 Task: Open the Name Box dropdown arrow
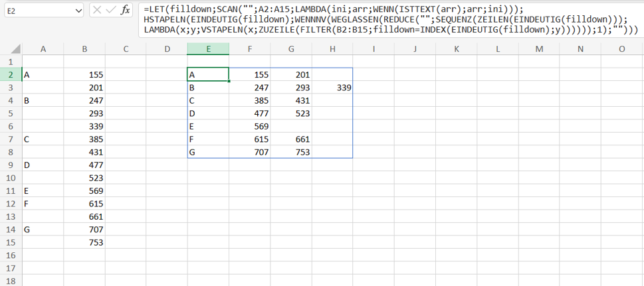[79, 11]
